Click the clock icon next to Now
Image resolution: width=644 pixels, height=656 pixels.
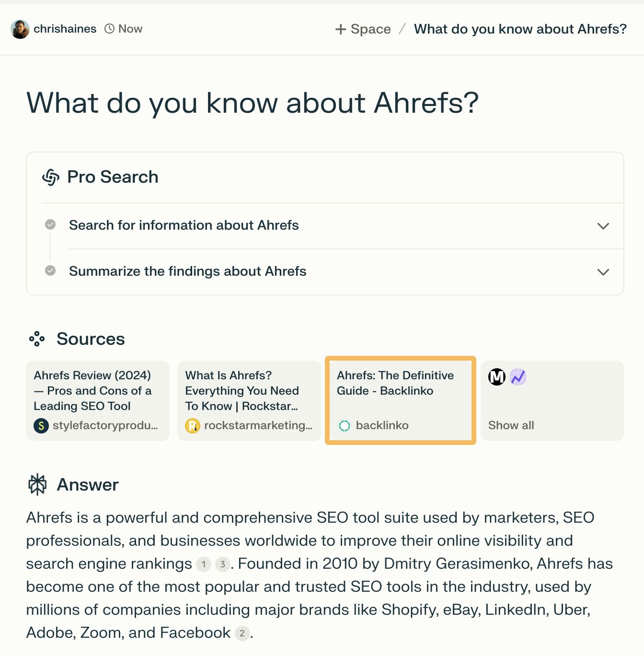click(x=109, y=28)
